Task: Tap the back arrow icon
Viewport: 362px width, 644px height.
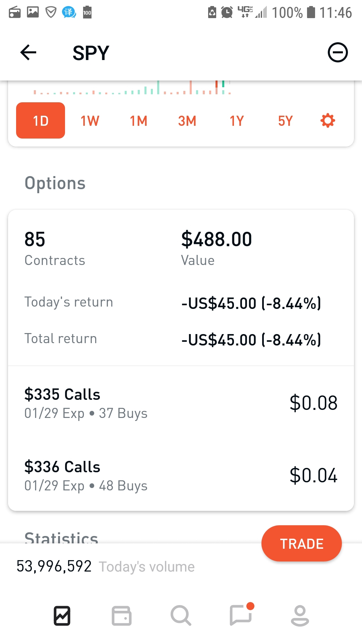Action: [28, 53]
